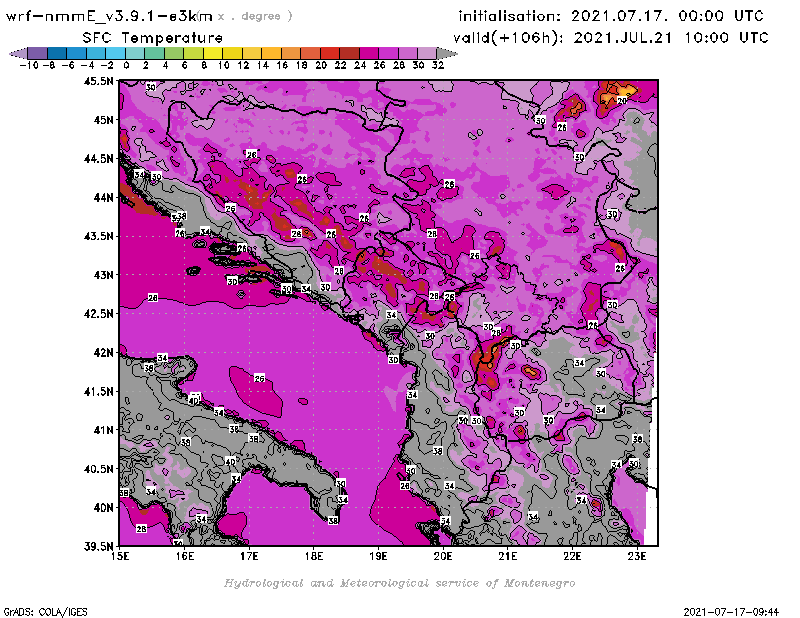Click the 42.5N latitude axis label
This screenshot has height=618, width=800.
point(98,313)
